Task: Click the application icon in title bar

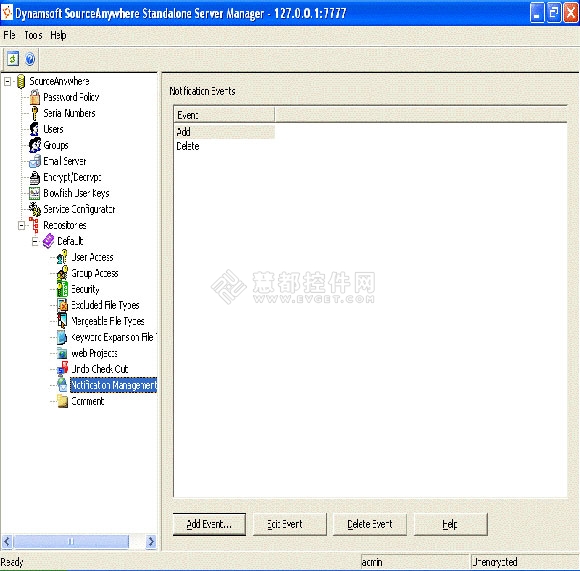Action: pos(7,13)
